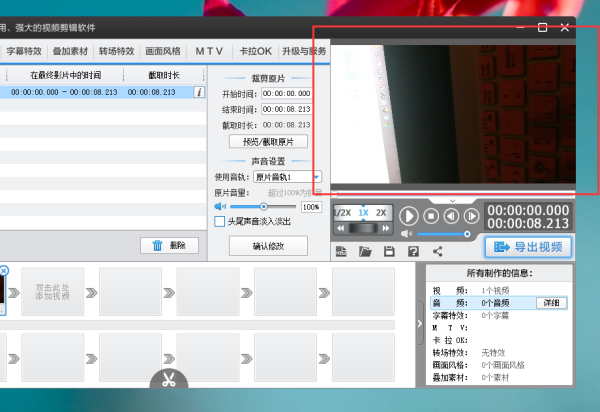Click the 导出视频 button
600x412 pixels.
click(528, 247)
